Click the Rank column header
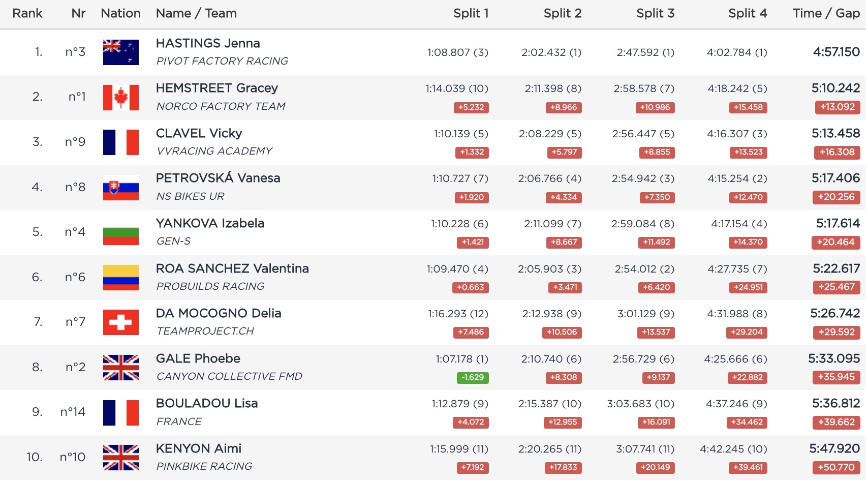The height and width of the screenshot is (481, 868). (27, 13)
